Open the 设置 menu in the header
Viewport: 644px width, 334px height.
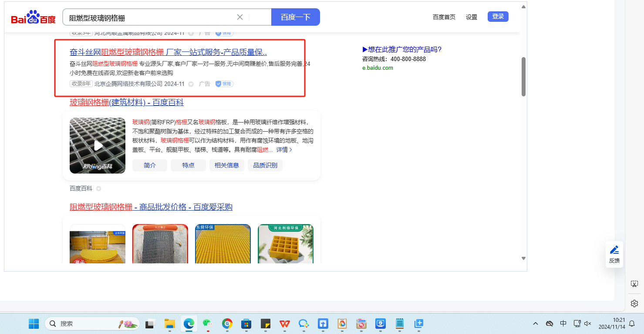pos(472,17)
